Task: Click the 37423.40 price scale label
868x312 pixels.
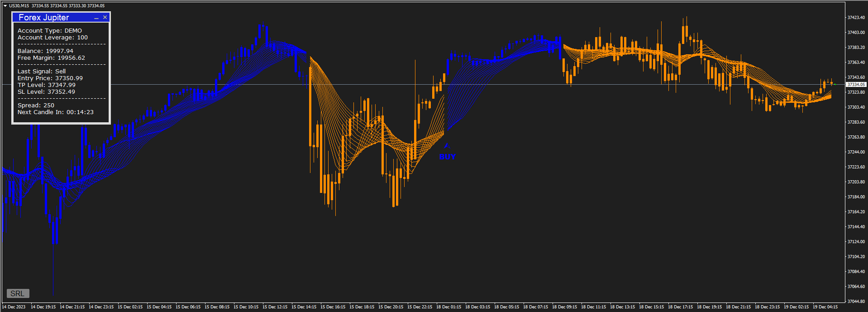Action: (856, 18)
